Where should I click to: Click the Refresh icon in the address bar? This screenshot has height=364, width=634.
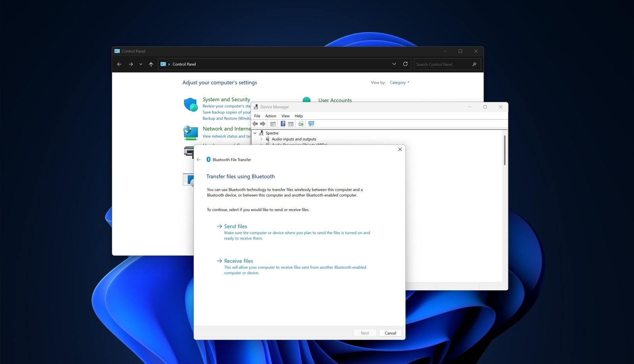[405, 64]
